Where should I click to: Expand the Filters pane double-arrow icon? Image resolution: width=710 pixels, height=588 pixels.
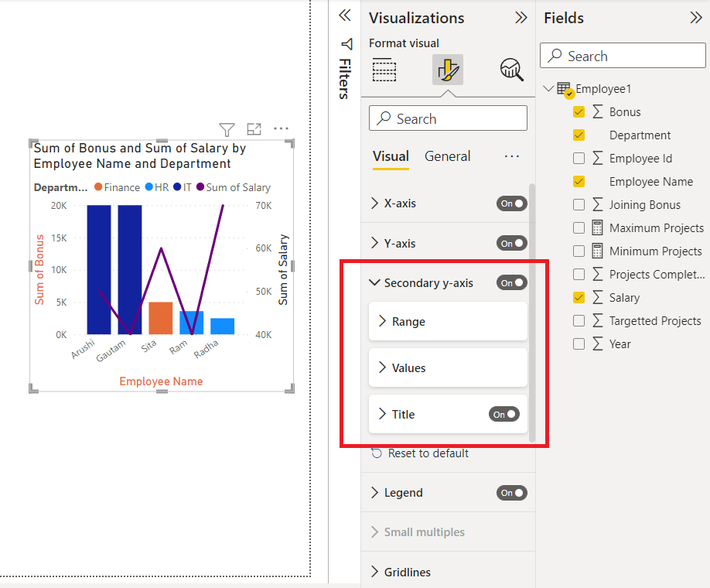click(345, 15)
